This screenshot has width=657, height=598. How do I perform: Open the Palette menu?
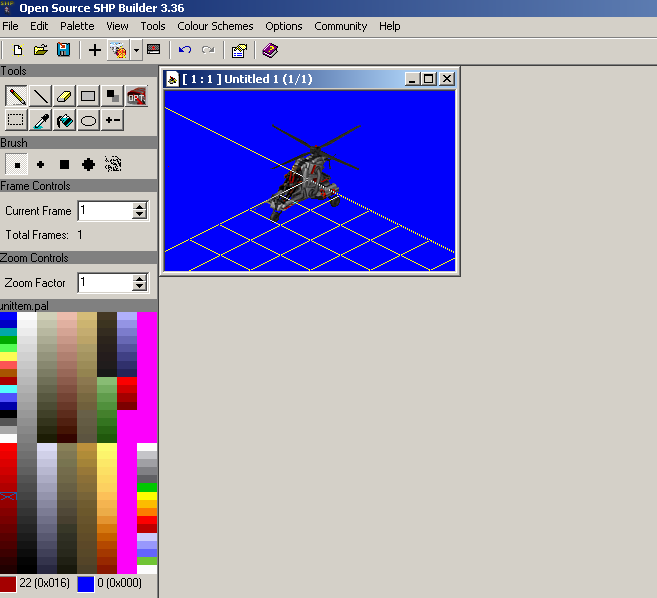pyautogui.click(x=77, y=26)
